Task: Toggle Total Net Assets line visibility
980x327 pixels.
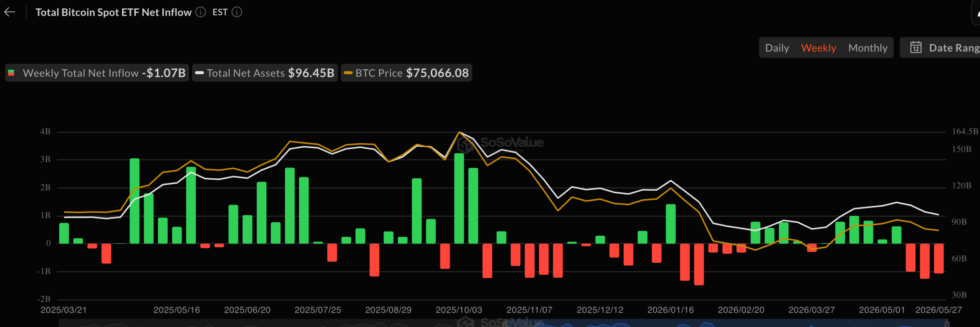Action: (x=265, y=73)
